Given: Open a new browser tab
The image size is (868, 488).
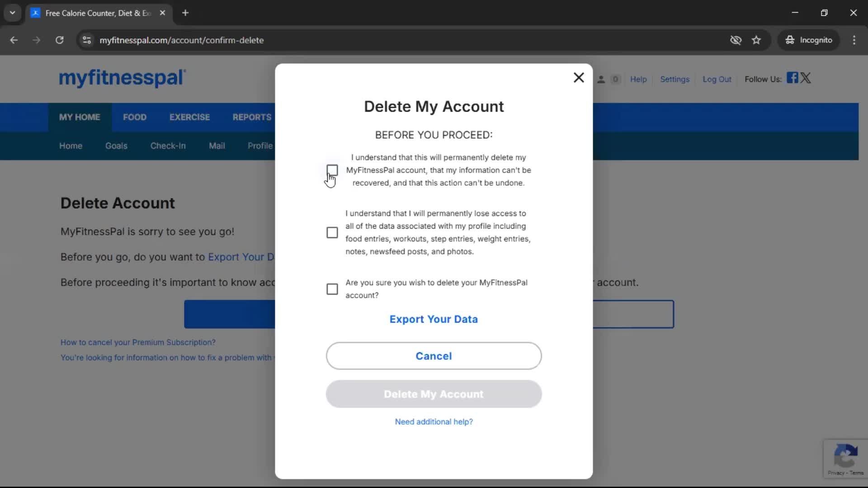Looking at the screenshot, I should 185,13.
